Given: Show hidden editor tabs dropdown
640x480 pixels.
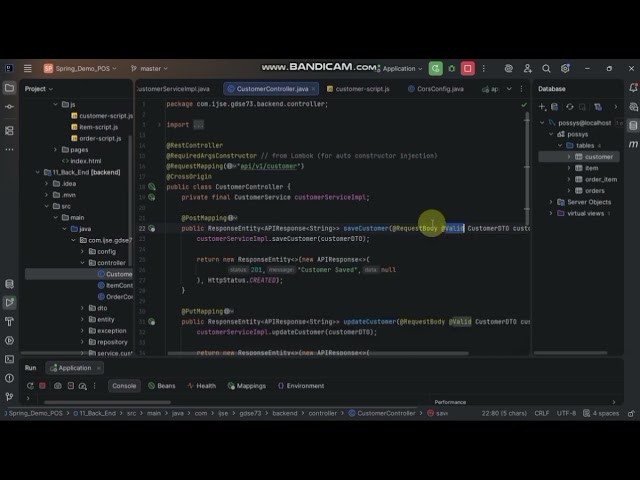Looking at the screenshot, I should [509, 89].
